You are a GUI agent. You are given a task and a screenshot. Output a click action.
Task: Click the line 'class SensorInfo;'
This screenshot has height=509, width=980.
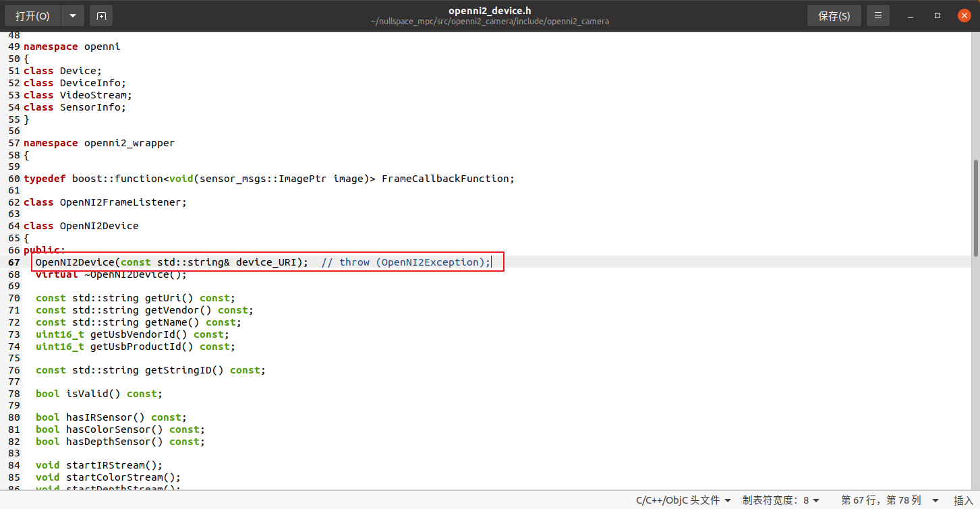tap(75, 107)
